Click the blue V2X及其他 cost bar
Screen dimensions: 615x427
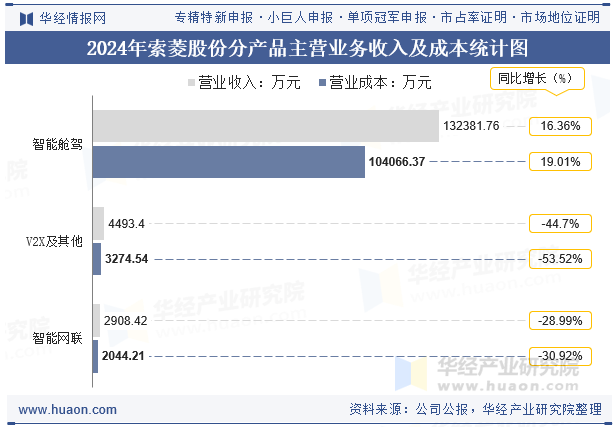tap(97, 259)
